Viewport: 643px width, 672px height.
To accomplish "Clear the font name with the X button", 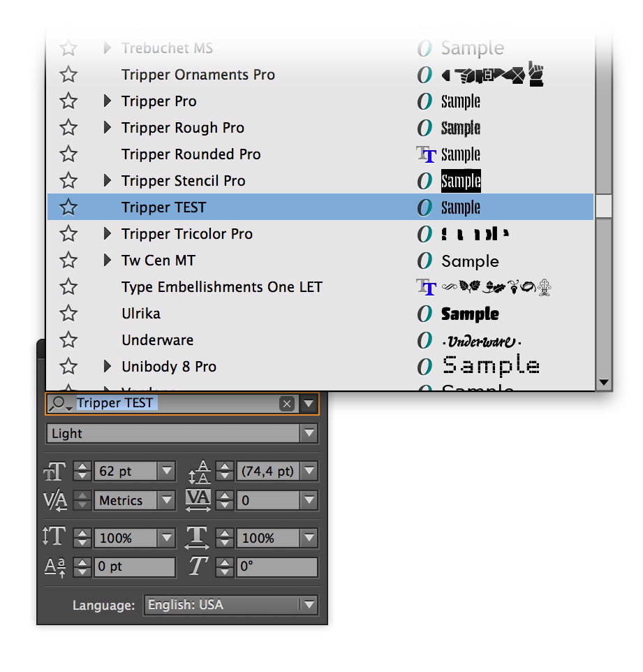I will (286, 404).
